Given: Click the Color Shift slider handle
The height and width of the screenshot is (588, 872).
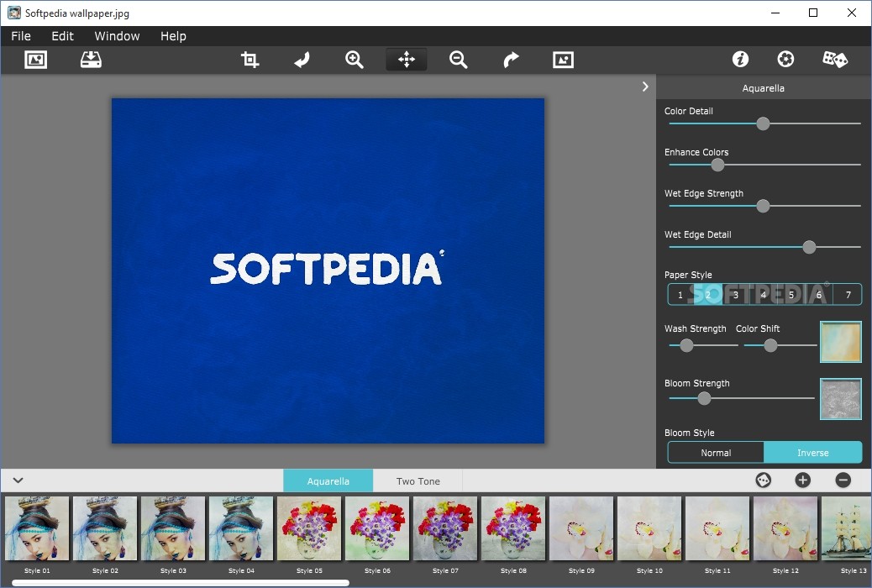Looking at the screenshot, I should click(770, 345).
